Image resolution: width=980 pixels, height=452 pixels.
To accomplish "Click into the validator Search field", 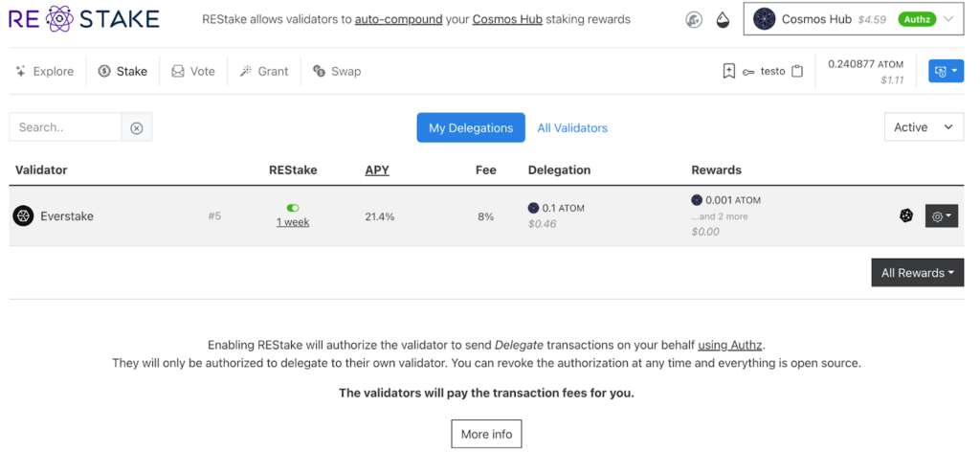I will click(65, 127).
